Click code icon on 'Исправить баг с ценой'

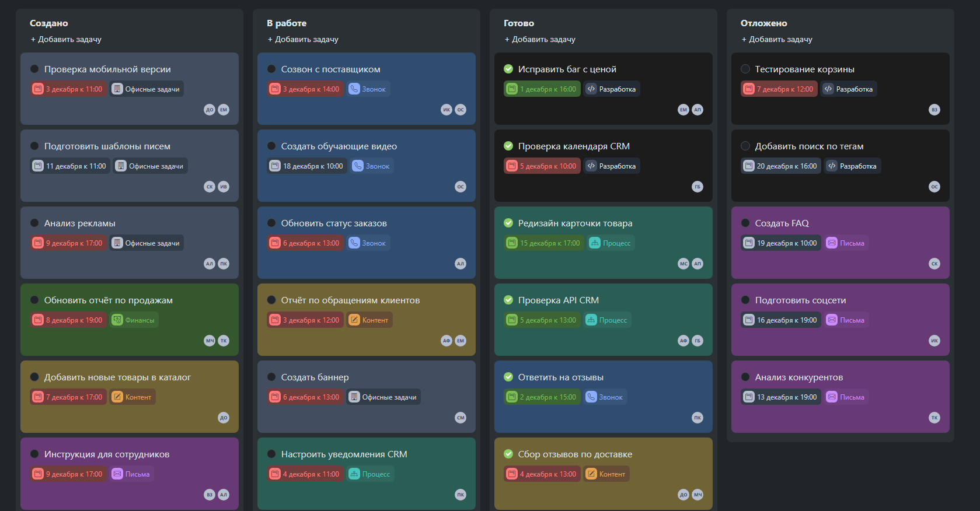click(x=591, y=89)
